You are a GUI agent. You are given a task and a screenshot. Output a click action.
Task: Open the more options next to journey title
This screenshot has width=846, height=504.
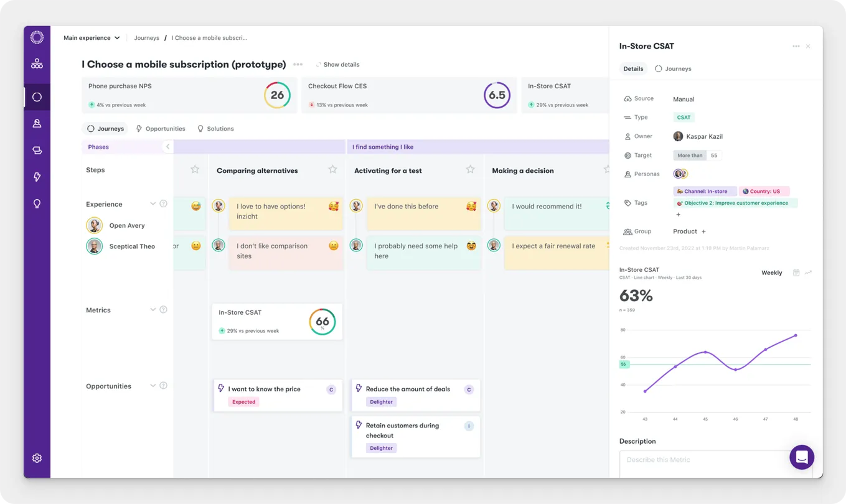click(298, 64)
